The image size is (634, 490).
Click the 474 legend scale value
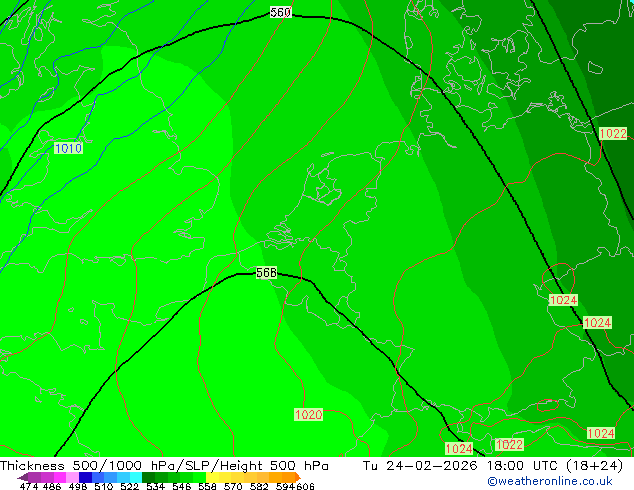29,486
